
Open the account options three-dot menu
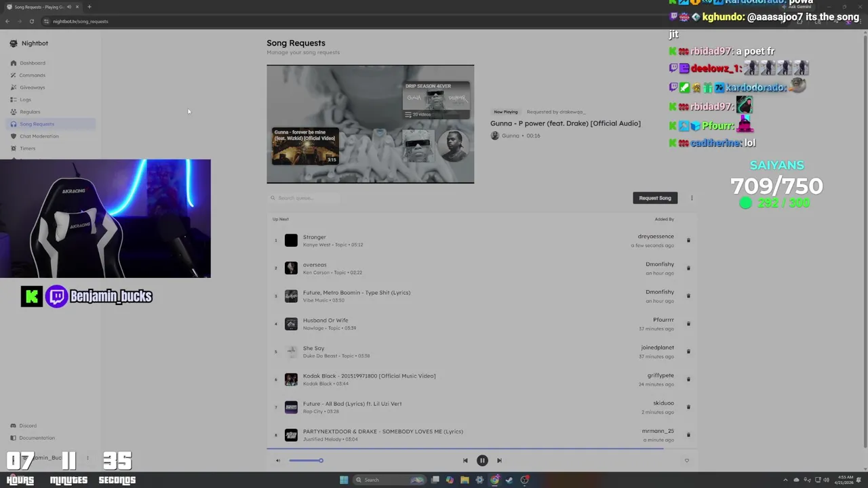[87, 458]
